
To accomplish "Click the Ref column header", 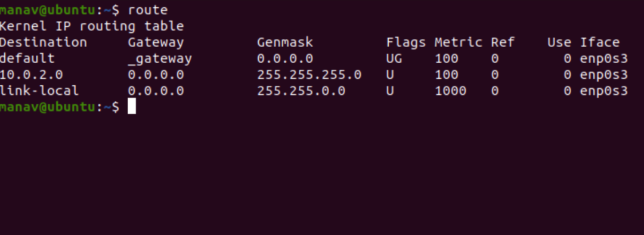I will tap(503, 42).
